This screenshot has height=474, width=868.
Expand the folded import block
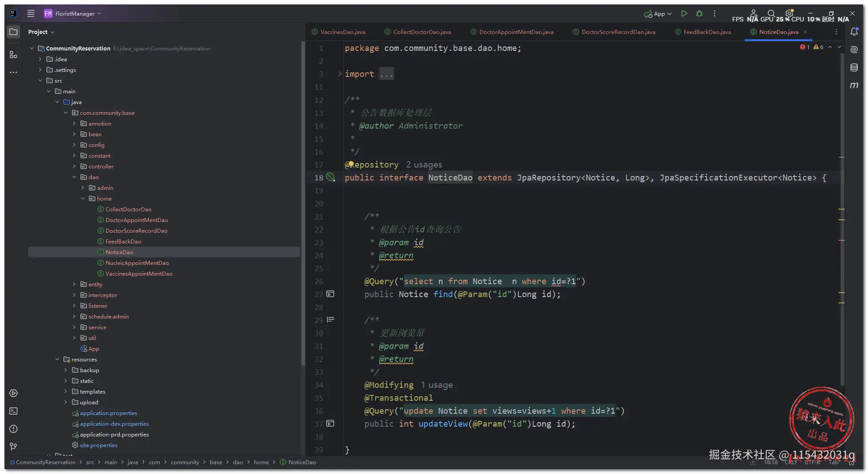339,74
